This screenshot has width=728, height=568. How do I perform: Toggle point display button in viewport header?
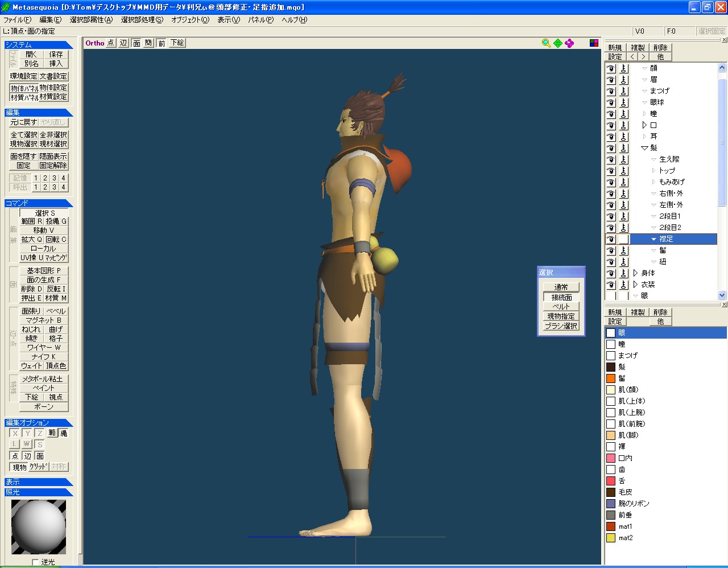click(110, 43)
